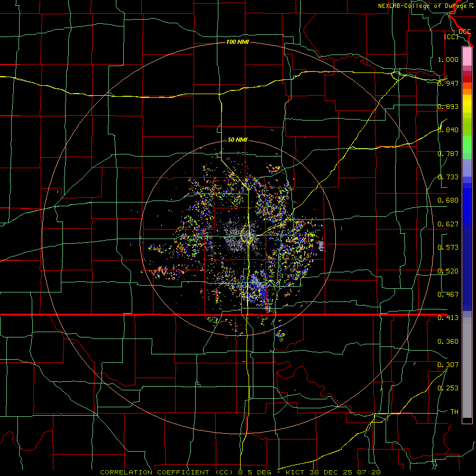
Task: Click the 07:20 timestamp in footer
Action: [368, 472]
